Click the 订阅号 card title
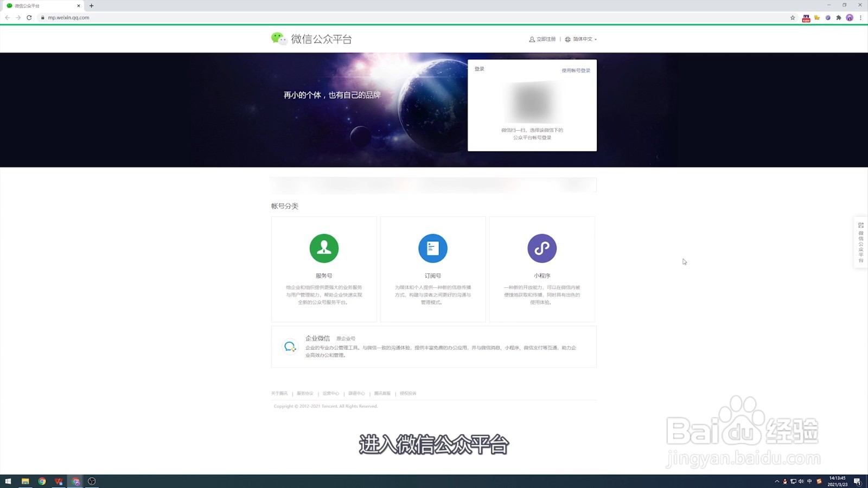The width and height of the screenshot is (868, 488). (433, 275)
